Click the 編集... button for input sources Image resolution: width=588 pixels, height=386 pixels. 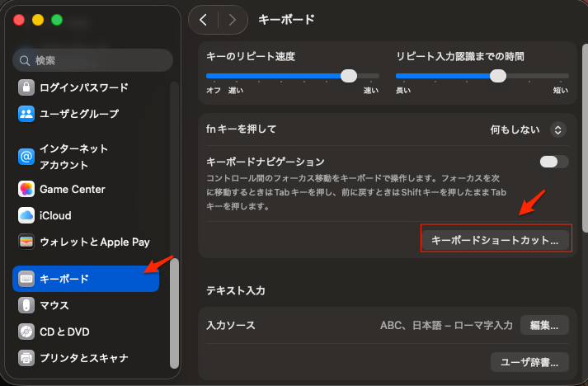coord(544,325)
